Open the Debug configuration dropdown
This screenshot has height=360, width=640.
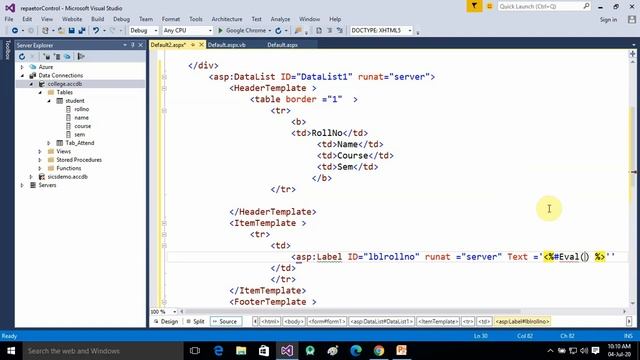pyautogui.click(x=144, y=31)
